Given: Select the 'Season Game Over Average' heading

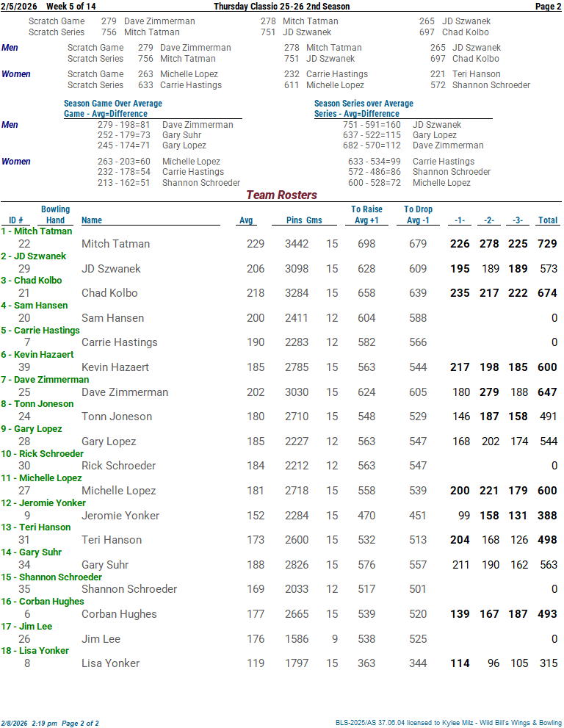Looking at the screenshot, I should pos(113,104).
